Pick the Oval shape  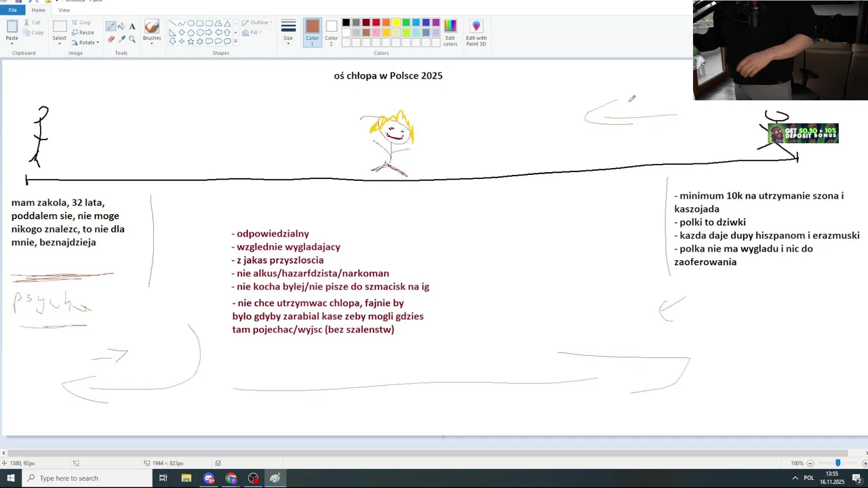point(191,23)
